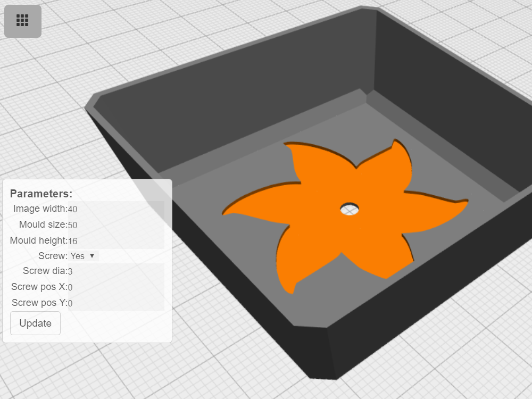Click the "Screw:" label text
532x399 pixels.
coord(53,256)
